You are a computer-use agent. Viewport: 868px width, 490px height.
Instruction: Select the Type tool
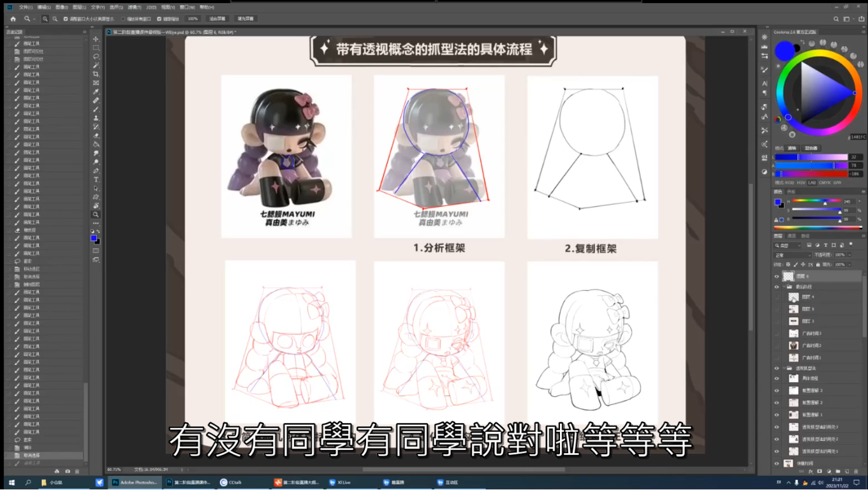[x=96, y=180]
